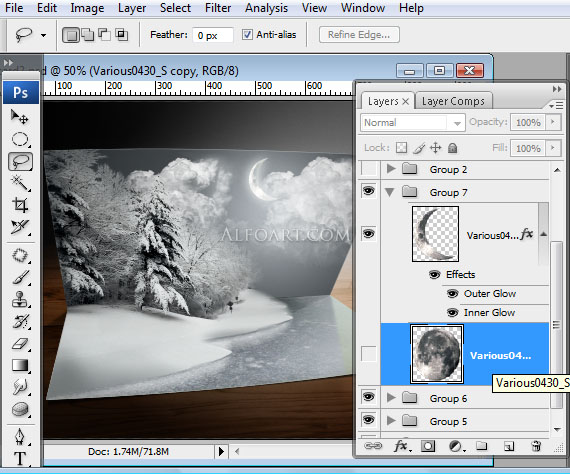Select the Pen tool
Screen dimensions: 570x474
click(20, 436)
